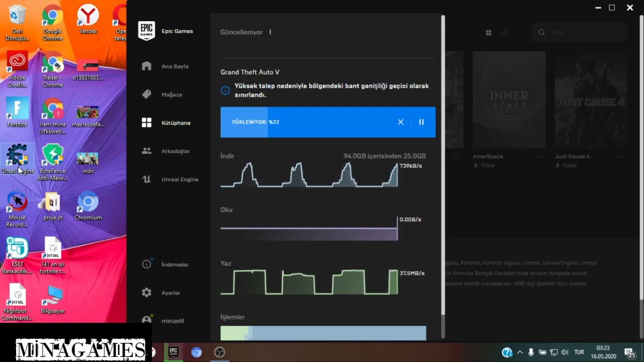Screen dimensions: 644x362
Task: Expand the hidden system tray icons
Action: coord(520,352)
